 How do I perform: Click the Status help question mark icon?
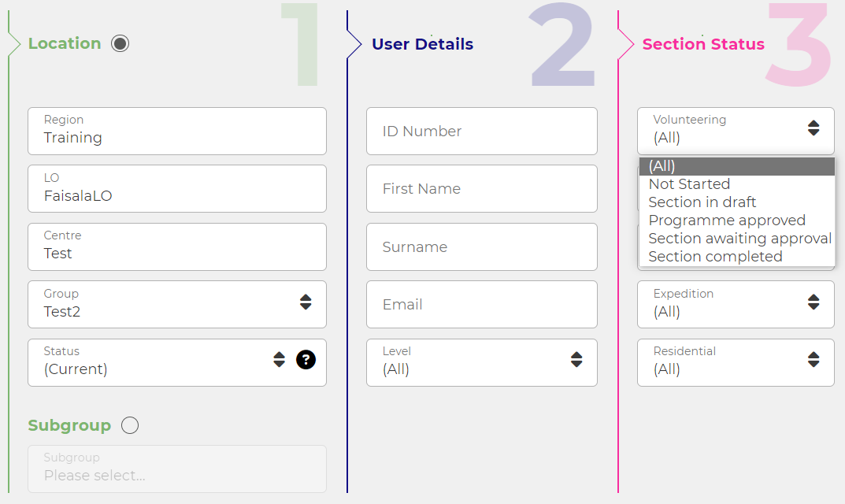[306, 360]
